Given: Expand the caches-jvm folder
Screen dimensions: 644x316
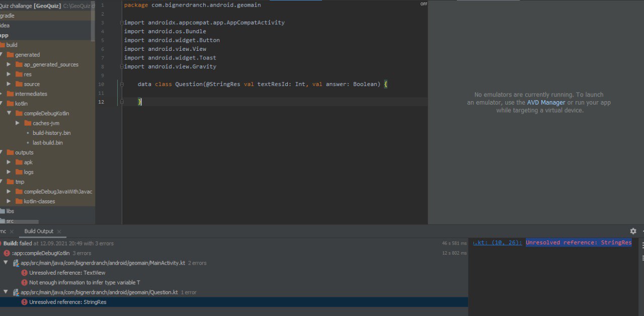Looking at the screenshot, I should click(x=18, y=123).
